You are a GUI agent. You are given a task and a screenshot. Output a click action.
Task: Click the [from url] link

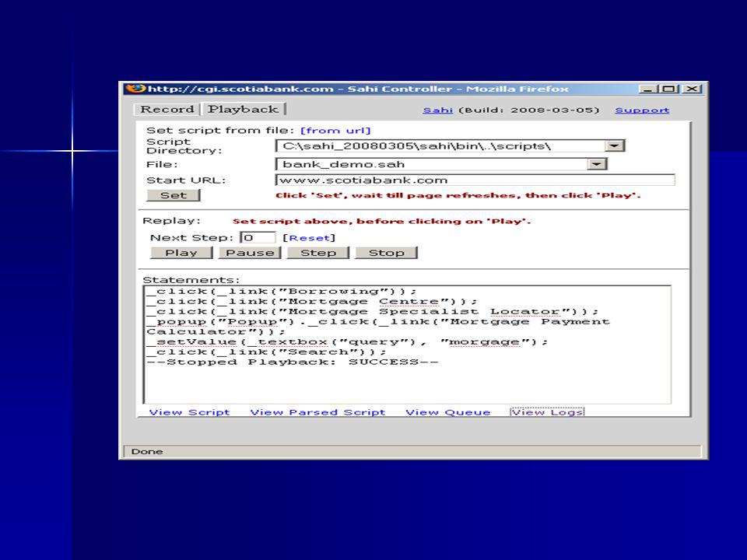[335, 131]
